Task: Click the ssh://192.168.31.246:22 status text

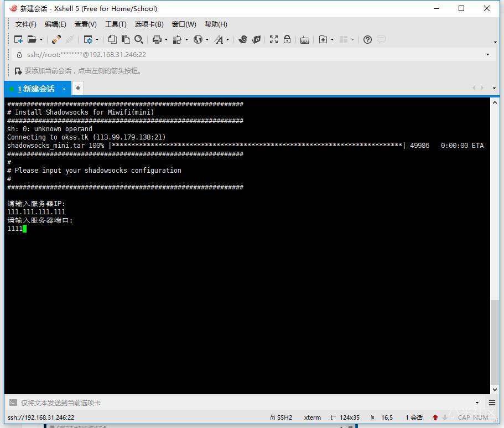Action: tap(41, 417)
